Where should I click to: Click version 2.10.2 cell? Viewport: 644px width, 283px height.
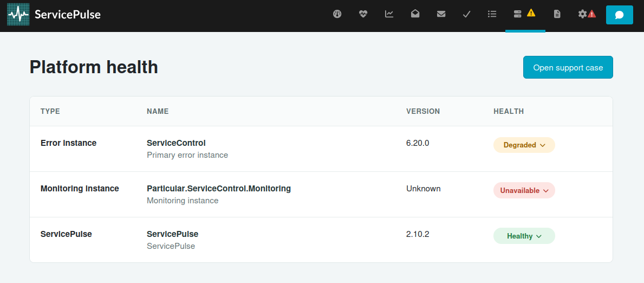[418, 234]
